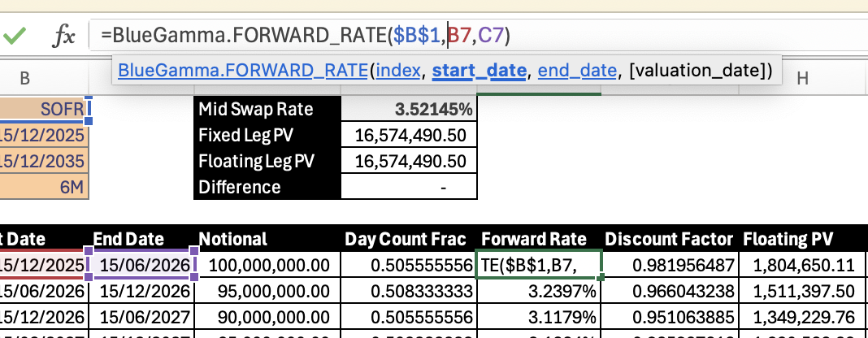Click the 15/06/2026 end date cell
868x338 pixels.
142,265
